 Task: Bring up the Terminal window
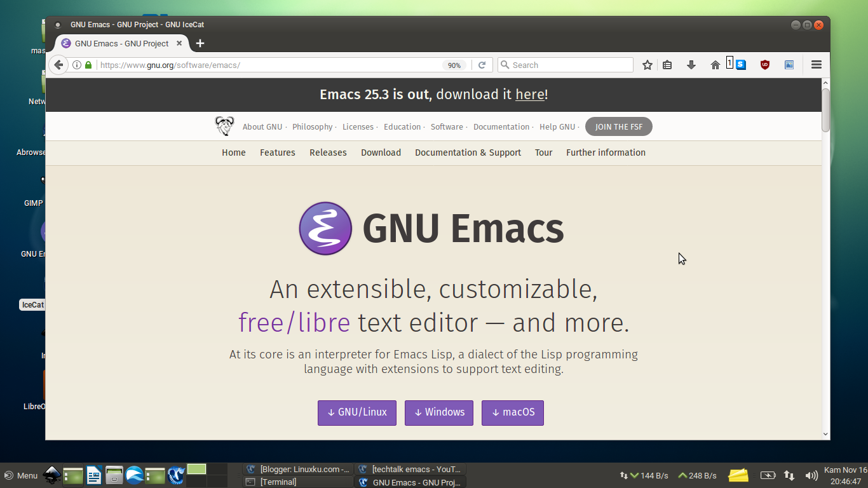[297, 482]
